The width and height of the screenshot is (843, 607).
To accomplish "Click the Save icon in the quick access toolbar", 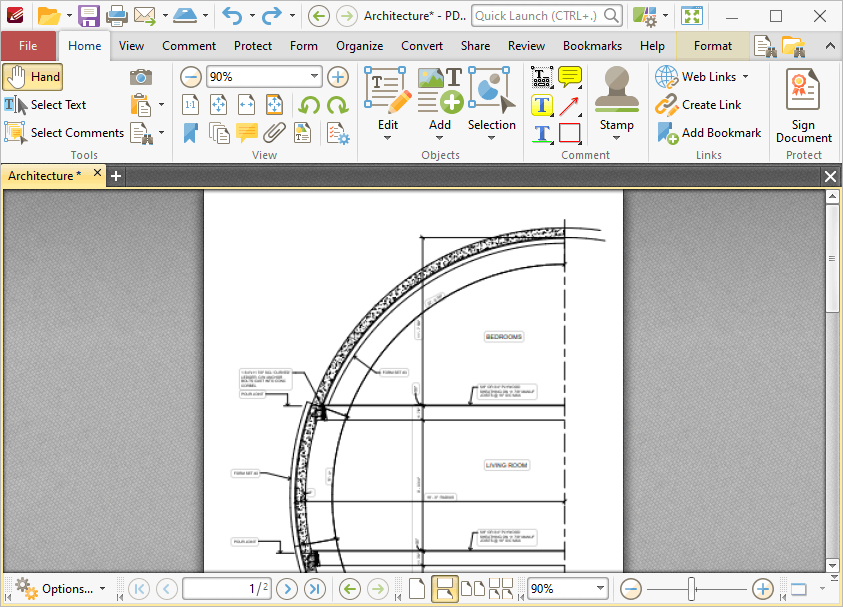I will pos(89,16).
